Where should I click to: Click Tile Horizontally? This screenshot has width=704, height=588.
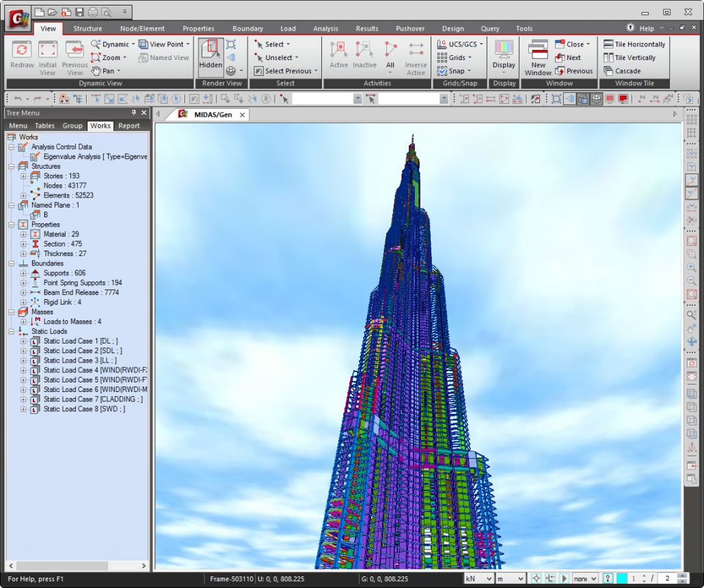(x=634, y=44)
